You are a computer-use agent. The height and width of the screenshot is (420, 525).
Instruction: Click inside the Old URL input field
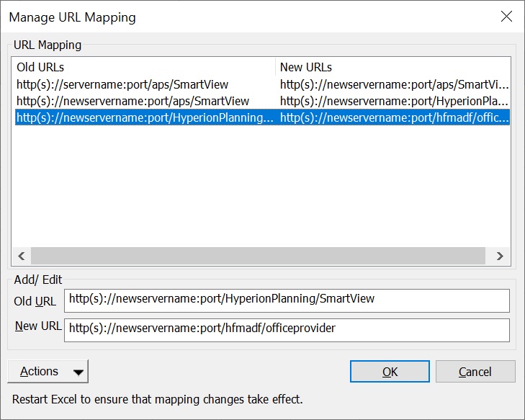pyautogui.click(x=287, y=300)
